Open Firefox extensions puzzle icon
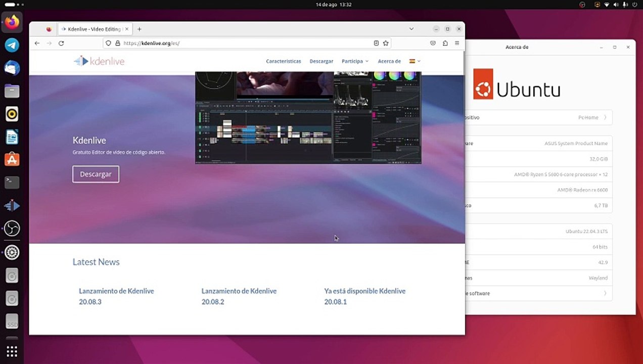The height and width of the screenshot is (364, 643). [x=445, y=43]
